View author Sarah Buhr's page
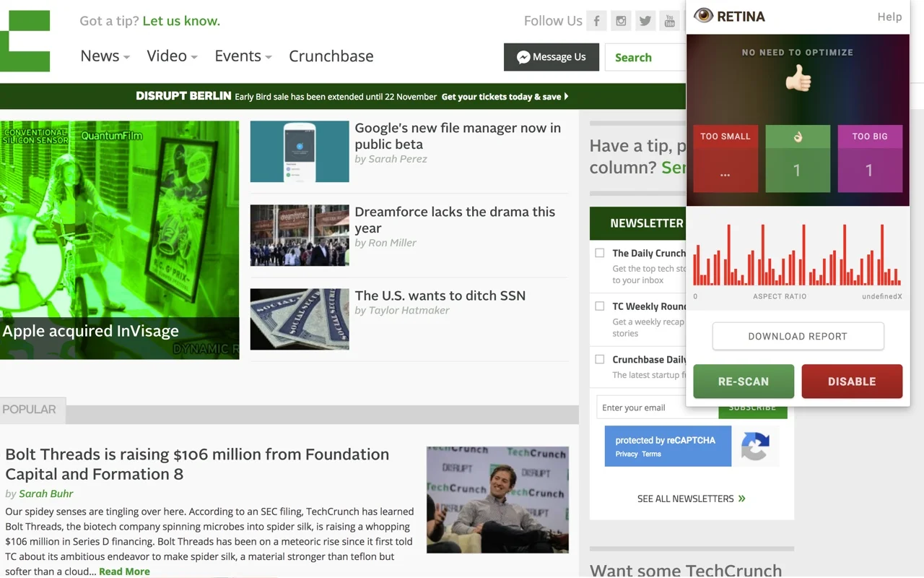 point(46,494)
